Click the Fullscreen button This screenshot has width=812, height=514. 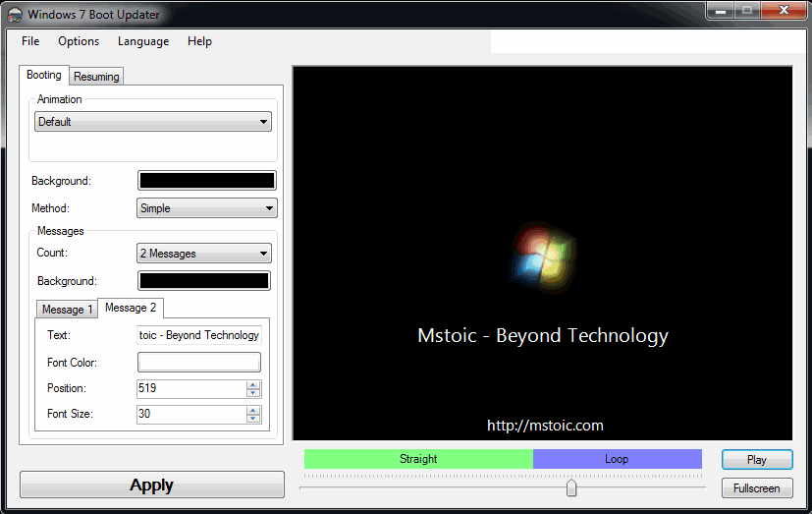point(757,488)
